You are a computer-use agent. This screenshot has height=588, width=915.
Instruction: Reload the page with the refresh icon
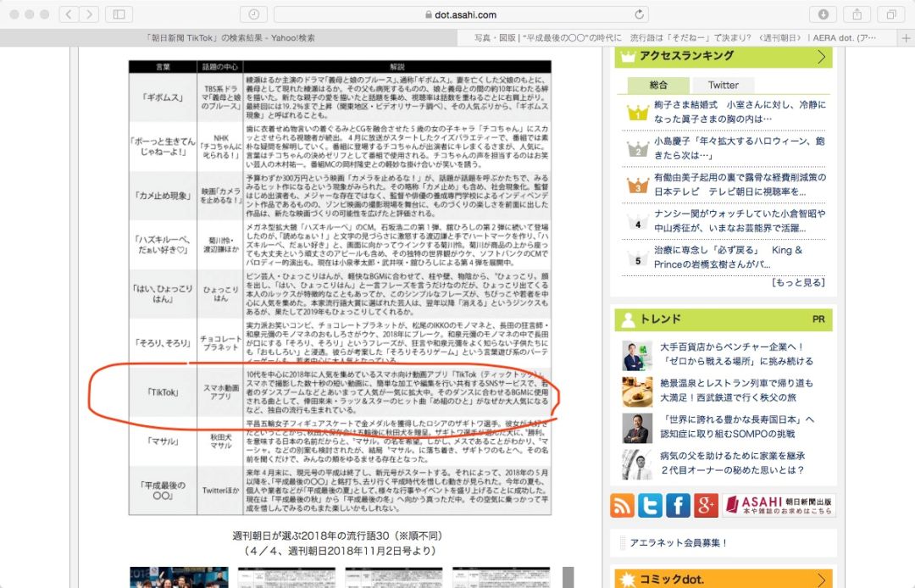(640, 14)
